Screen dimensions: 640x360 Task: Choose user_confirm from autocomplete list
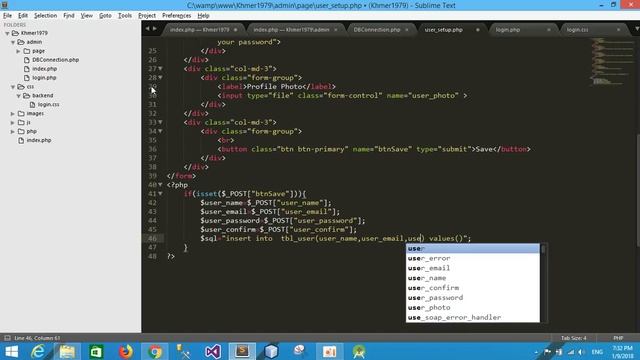click(x=473, y=288)
